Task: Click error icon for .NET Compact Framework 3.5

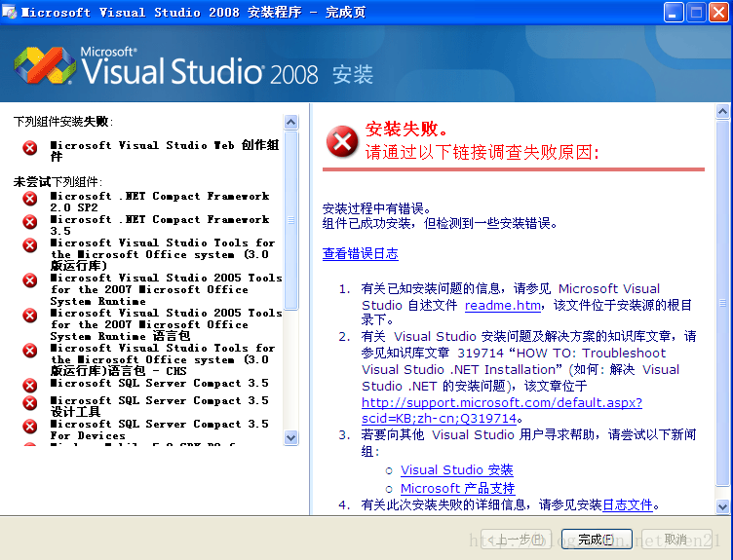Action: point(30,222)
